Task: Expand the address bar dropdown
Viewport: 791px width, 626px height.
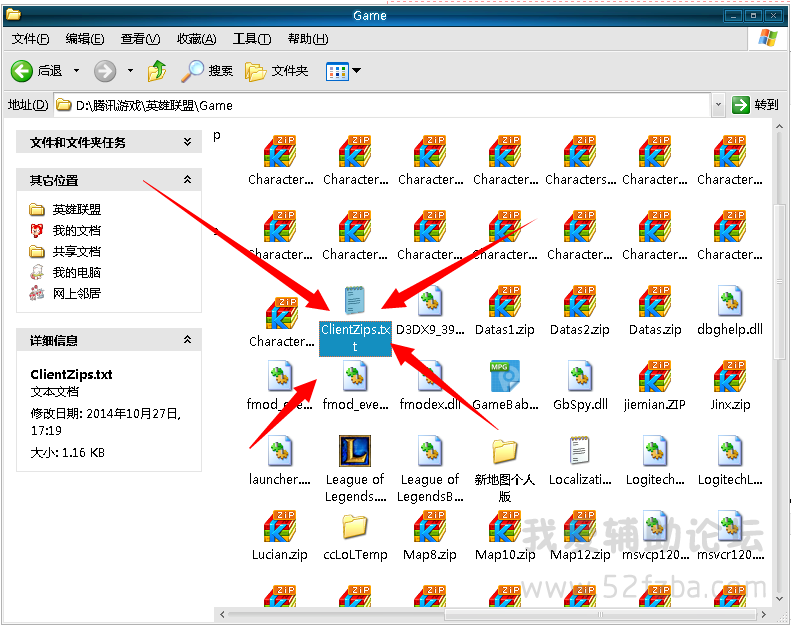Action: pos(718,105)
